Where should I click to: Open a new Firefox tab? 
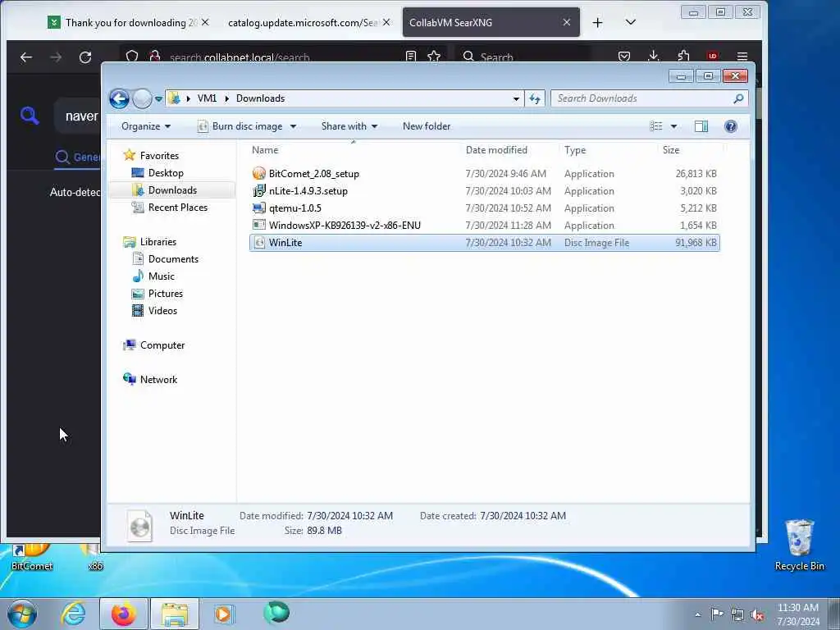[598, 22]
